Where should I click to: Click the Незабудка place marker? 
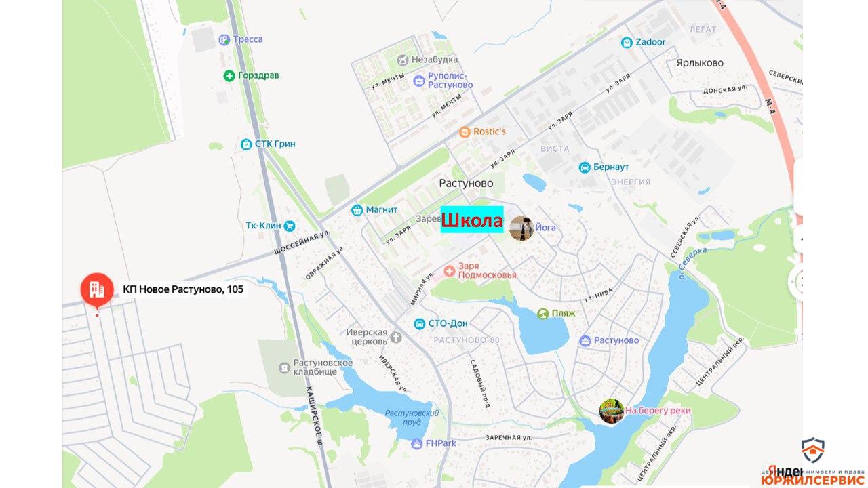click(403, 60)
